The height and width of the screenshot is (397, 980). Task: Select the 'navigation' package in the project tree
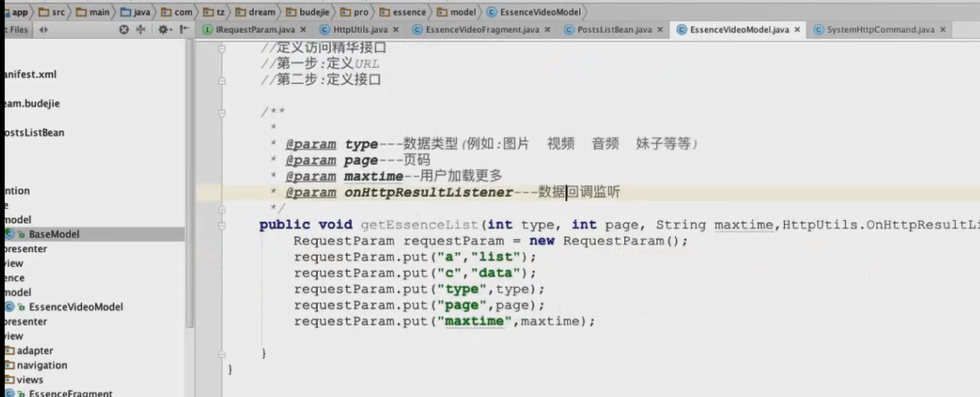[42, 365]
